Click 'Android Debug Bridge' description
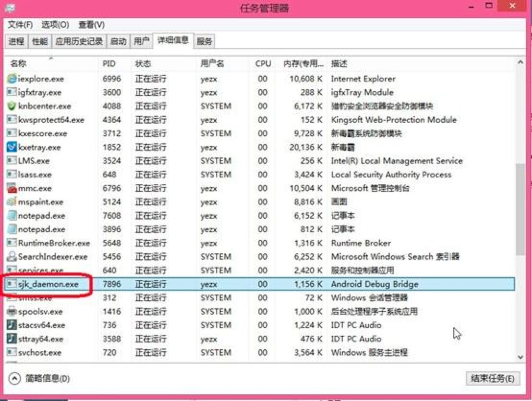The image size is (532, 401). (x=375, y=283)
